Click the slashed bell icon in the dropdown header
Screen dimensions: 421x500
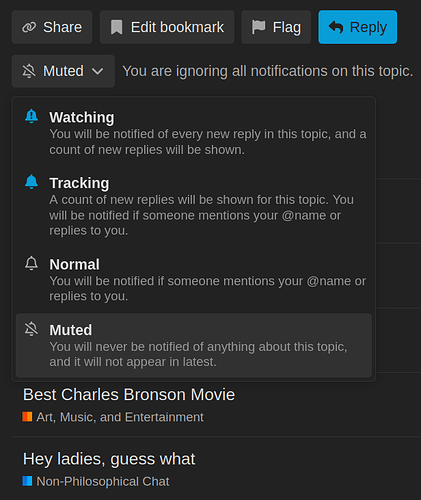coord(29,71)
